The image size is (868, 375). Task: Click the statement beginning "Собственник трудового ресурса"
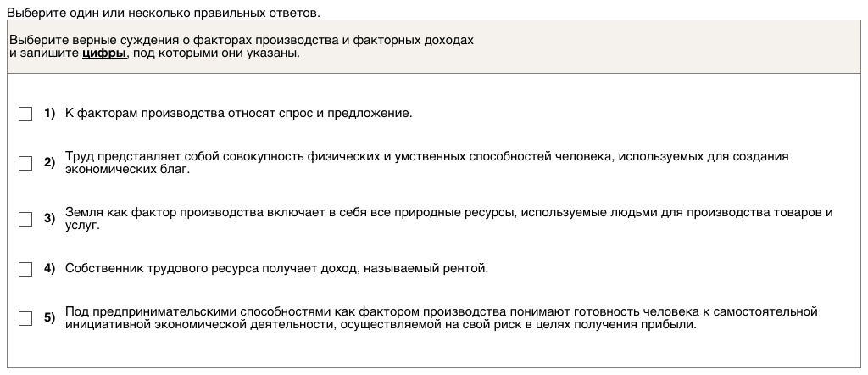coord(276,269)
